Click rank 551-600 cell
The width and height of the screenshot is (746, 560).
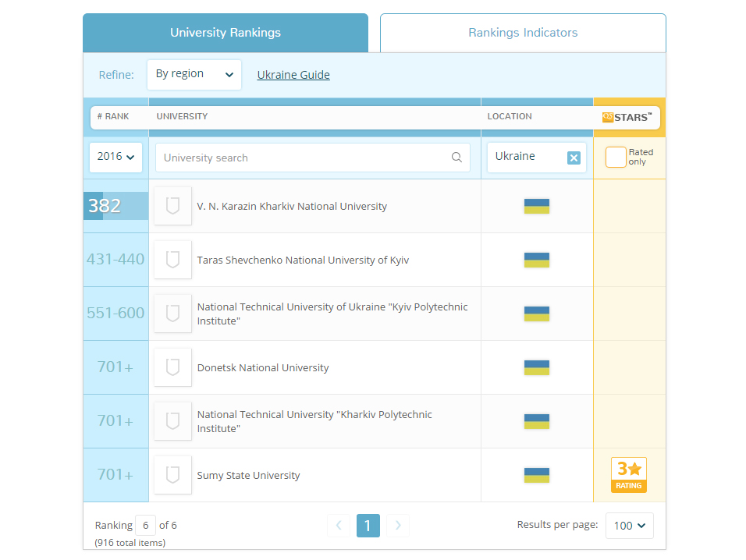[x=115, y=314]
